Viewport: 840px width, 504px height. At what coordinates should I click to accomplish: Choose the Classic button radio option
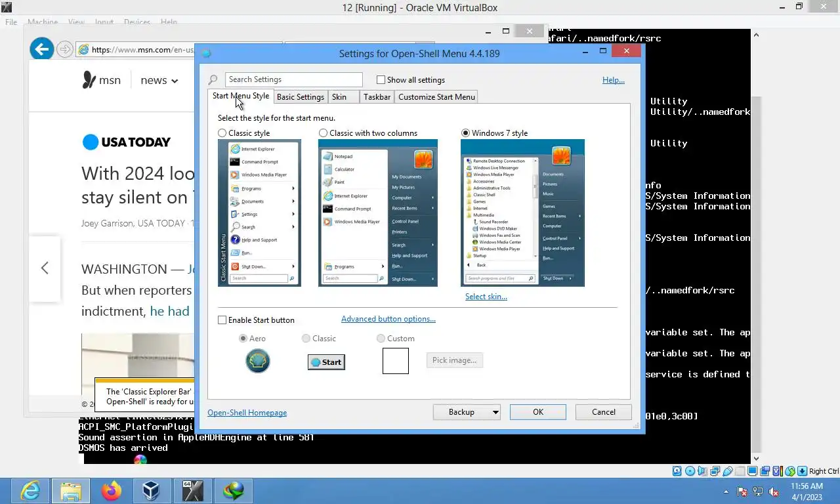(x=306, y=339)
